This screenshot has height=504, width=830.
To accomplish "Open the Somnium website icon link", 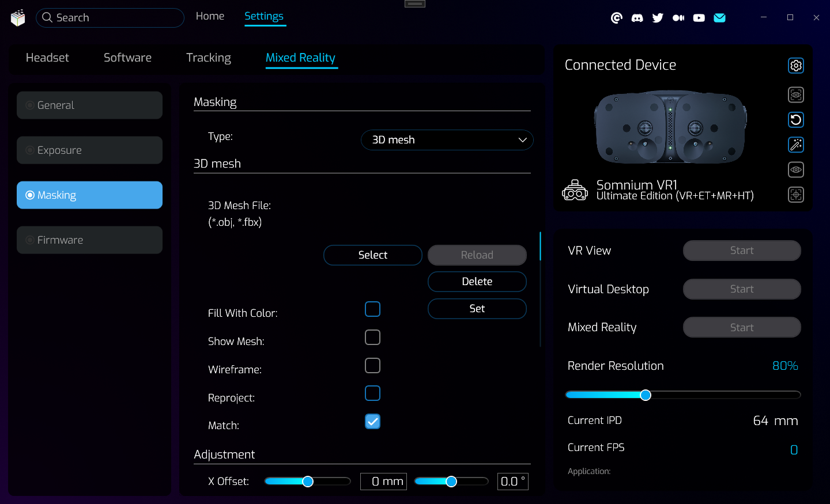I will coord(617,18).
